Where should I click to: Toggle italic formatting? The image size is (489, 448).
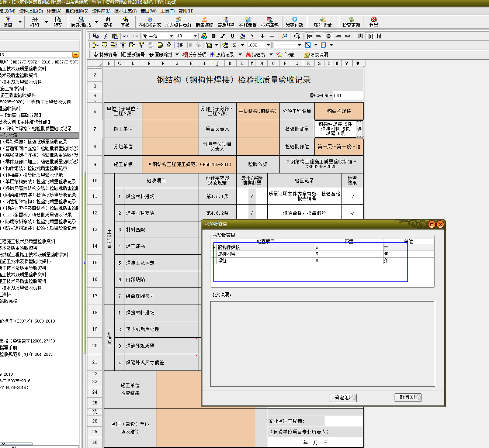pyautogui.click(x=223, y=36)
